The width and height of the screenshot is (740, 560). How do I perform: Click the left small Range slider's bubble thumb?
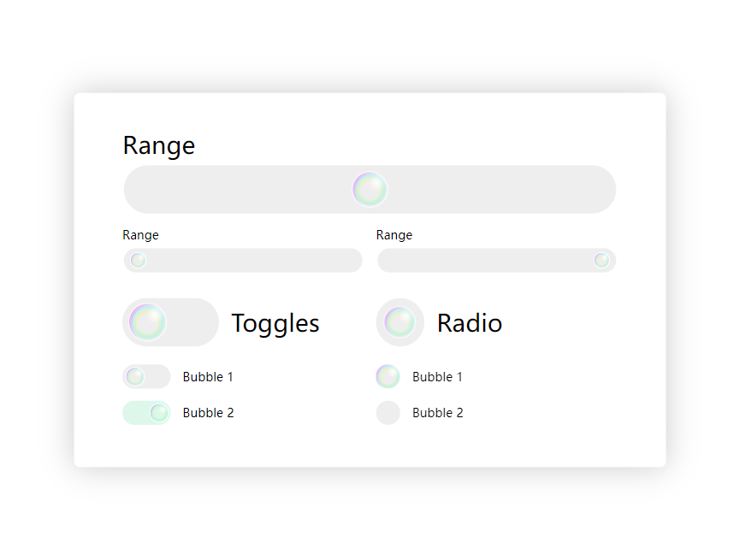[x=138, y=260]
